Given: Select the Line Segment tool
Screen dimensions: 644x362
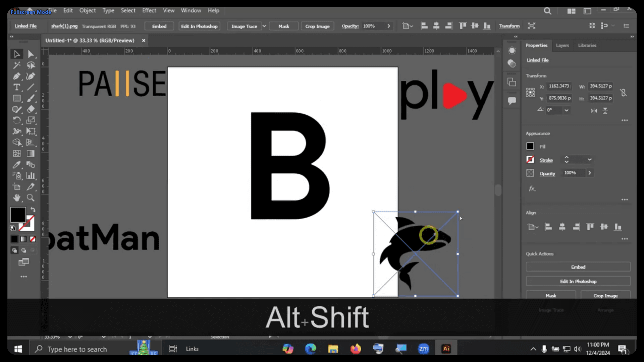Looking at the screenshot, I should tap(31, 87).
